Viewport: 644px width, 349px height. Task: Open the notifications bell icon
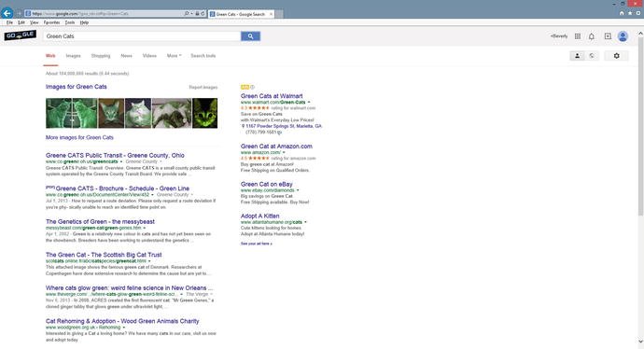(x=592, y=36)
